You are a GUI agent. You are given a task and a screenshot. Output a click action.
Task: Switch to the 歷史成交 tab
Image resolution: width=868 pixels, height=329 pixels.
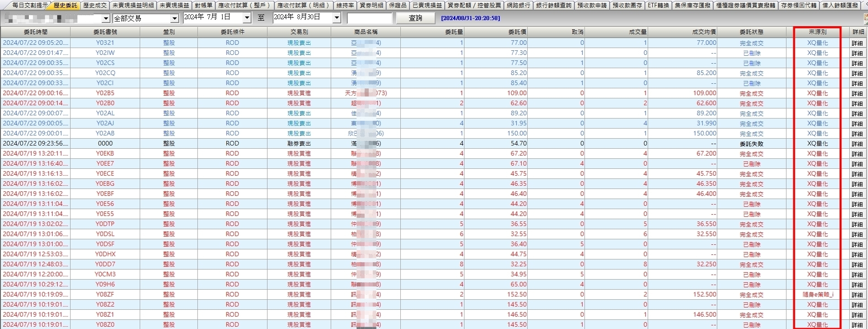[x=95, y=5]
